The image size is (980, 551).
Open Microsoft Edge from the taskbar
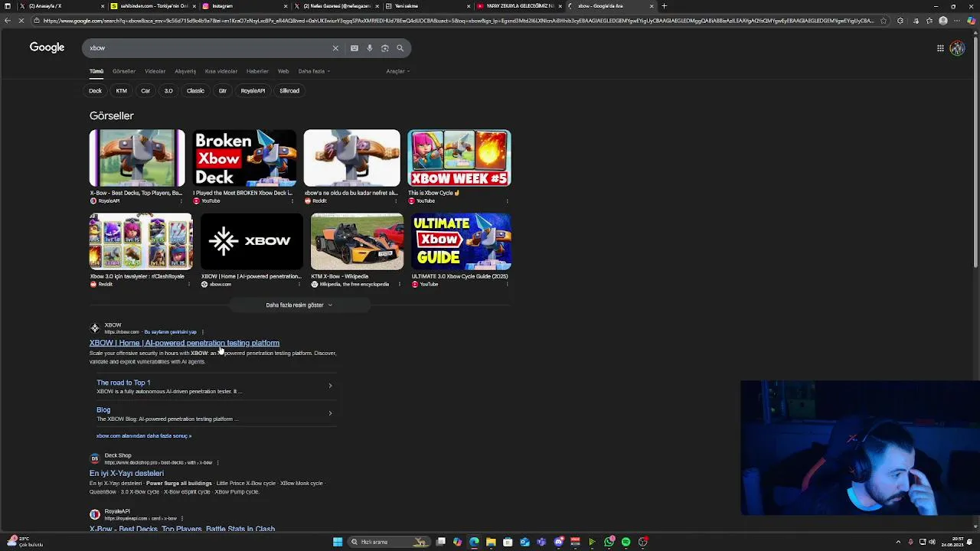click(474, 542)
